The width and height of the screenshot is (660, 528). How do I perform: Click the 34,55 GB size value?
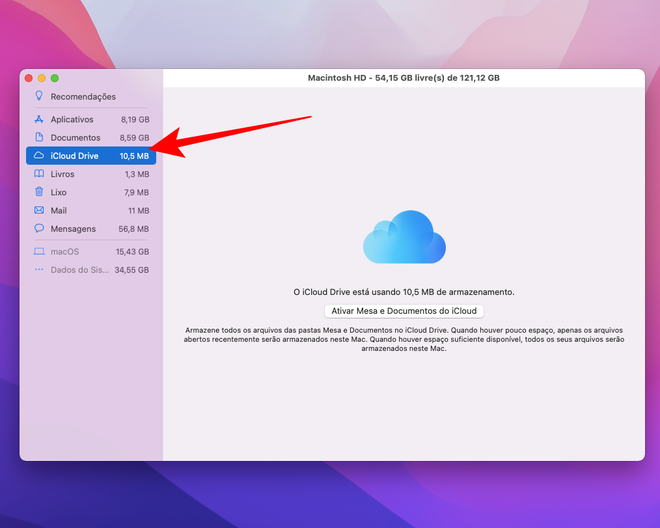[132, 270]
